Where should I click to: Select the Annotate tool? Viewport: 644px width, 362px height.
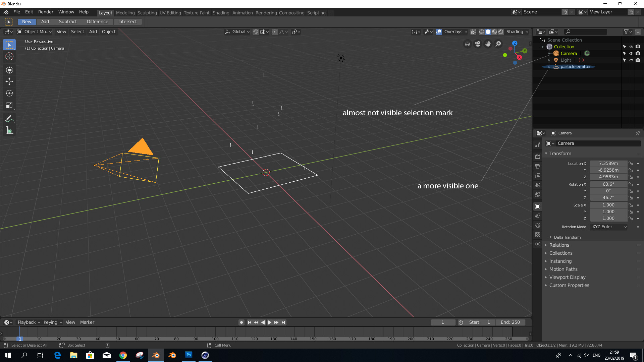point(9,119)
